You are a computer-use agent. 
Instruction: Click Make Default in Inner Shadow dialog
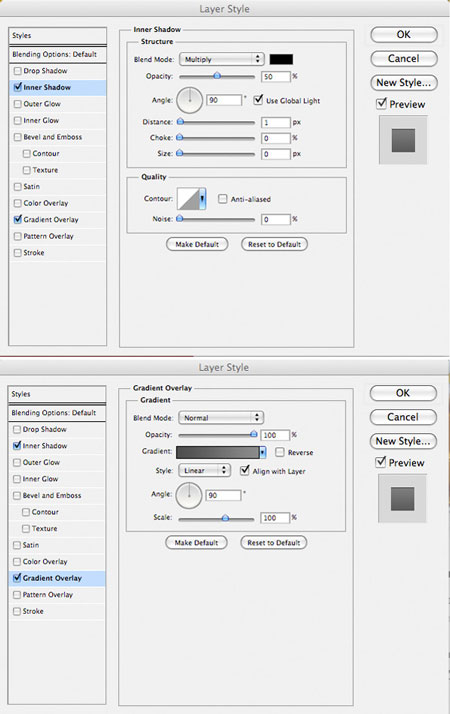(x=197, y=244)
